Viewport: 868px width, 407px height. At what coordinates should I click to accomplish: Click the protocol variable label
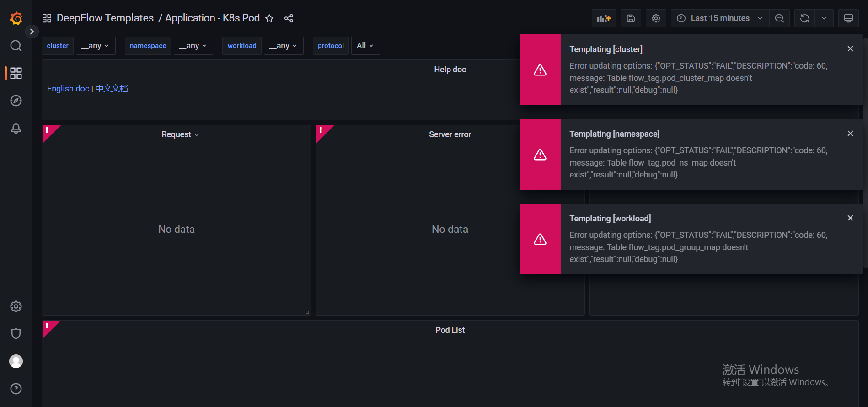click(331, 46)
